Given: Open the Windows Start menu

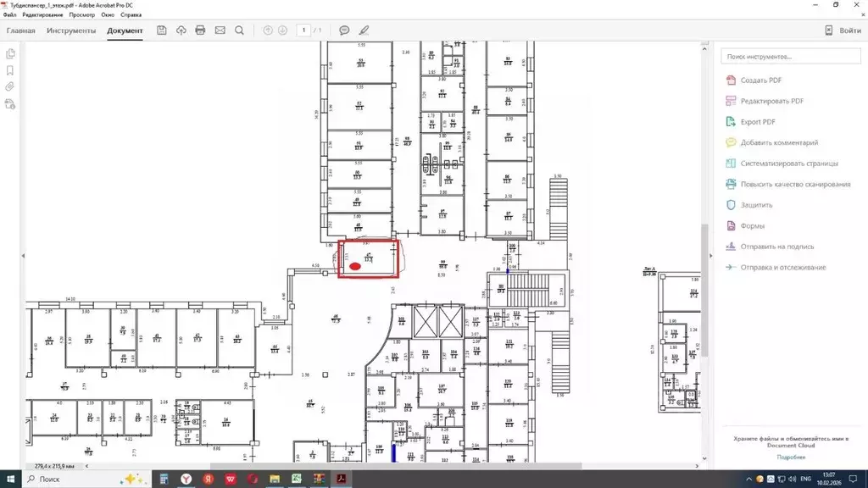Looking at the screenshot, I should tap(10, 479).
